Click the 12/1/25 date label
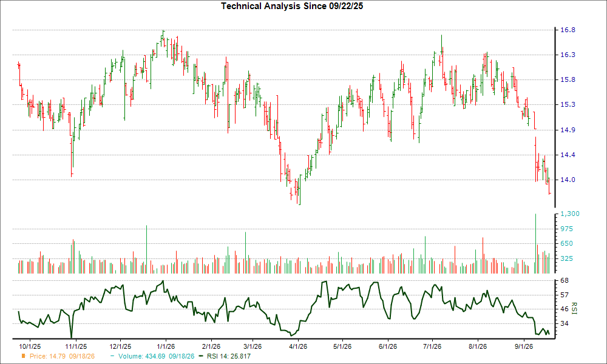 120,346
